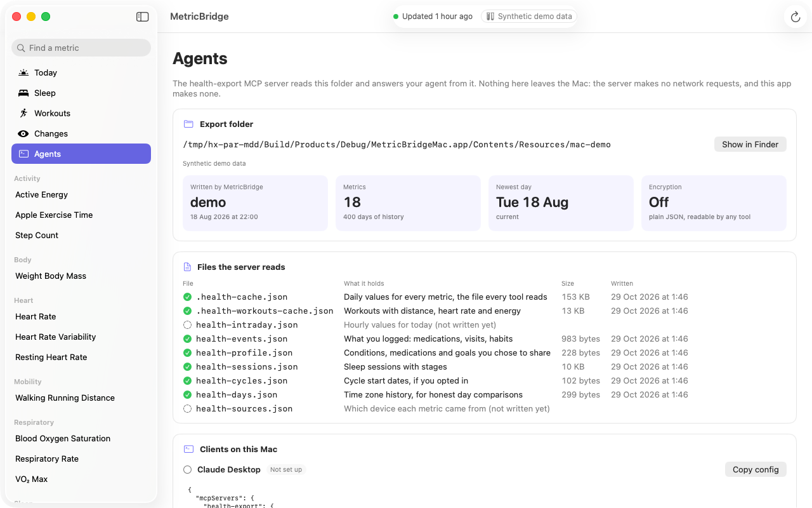This screenshot has width=812, height=508.
Task: Click the magnifier icon in search field
Action: 22,48
